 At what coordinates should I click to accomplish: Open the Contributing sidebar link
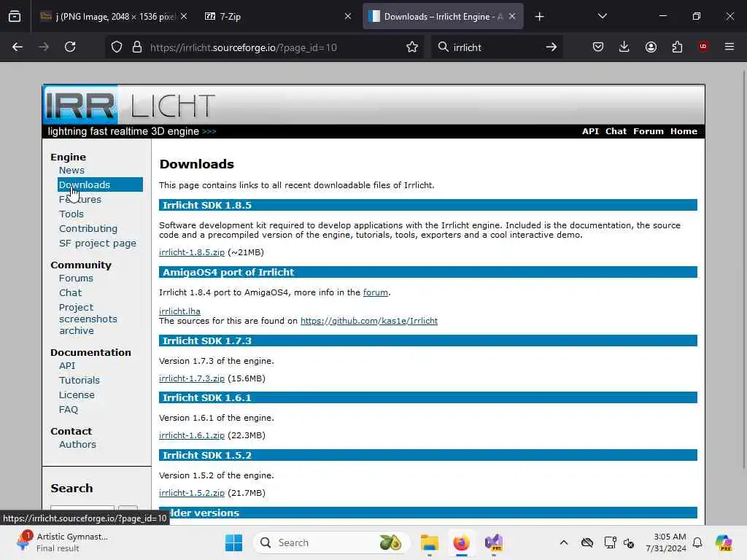88,228
